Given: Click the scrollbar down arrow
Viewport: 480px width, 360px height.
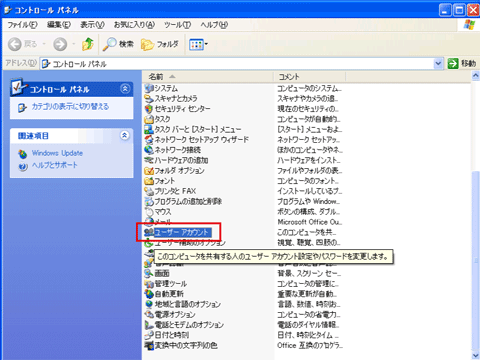Looking at the screenshot, I should click(476, 355).
